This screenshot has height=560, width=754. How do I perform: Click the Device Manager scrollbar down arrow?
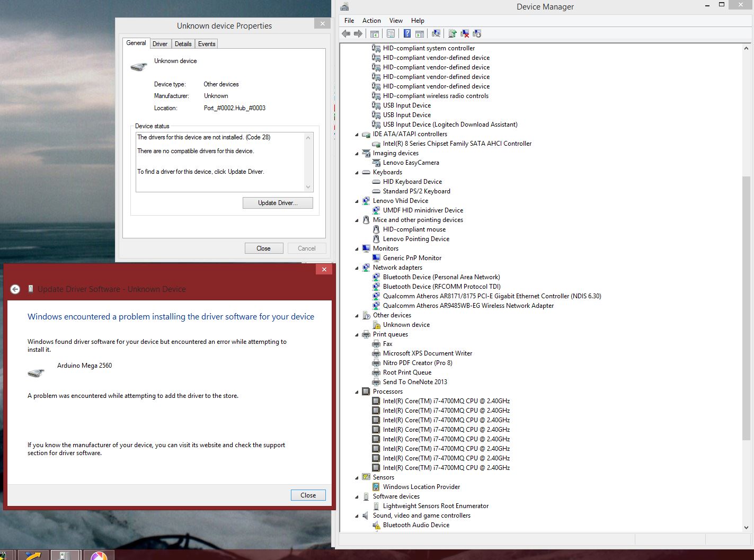click(747, 528)
